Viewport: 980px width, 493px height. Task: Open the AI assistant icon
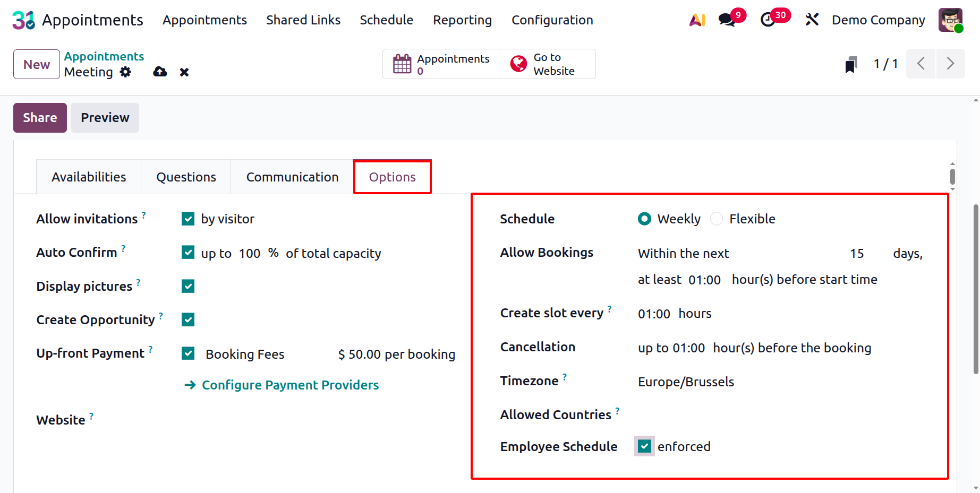(x=696, y=20)
